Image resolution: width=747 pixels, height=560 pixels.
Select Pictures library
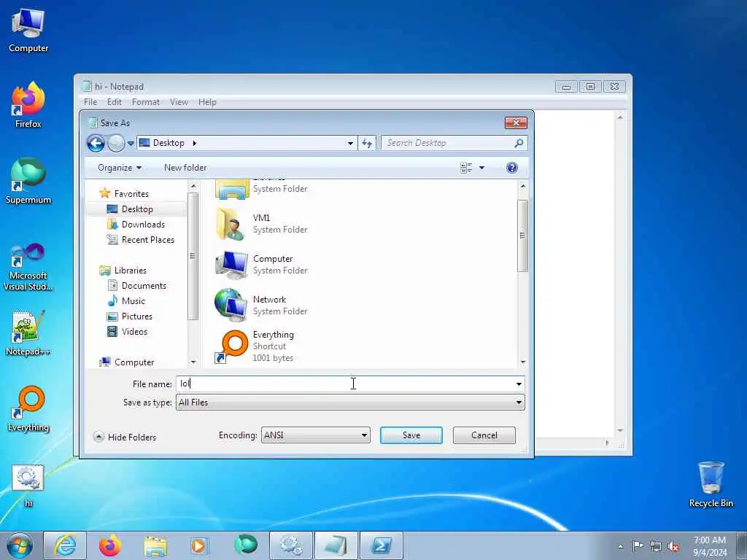[x=130, y=316]
